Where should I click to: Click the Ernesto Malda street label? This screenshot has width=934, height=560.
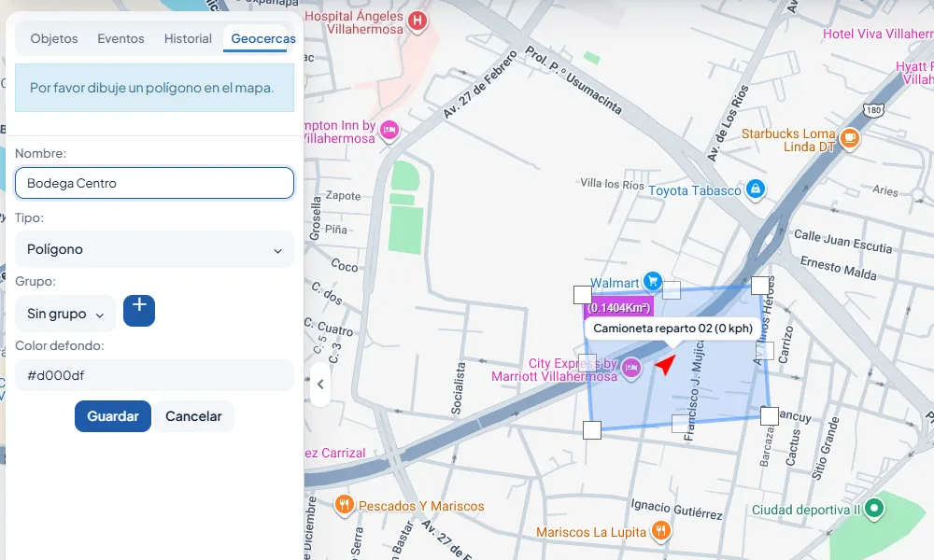click(838, 268)
